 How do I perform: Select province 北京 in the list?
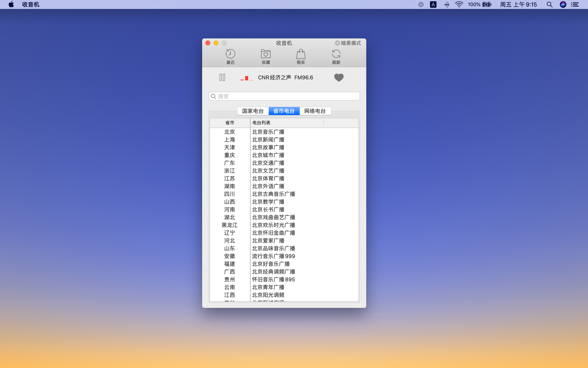(230, 132)
